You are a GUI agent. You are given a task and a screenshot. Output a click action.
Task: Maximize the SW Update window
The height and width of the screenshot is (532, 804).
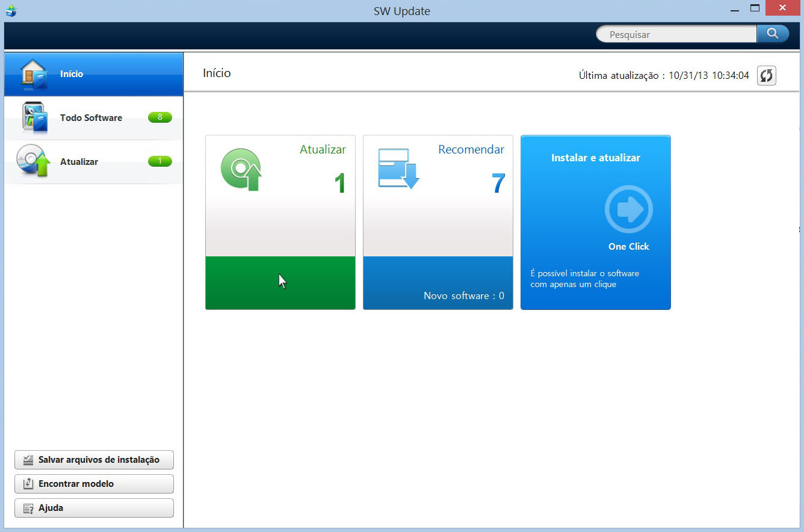point(755,8)
